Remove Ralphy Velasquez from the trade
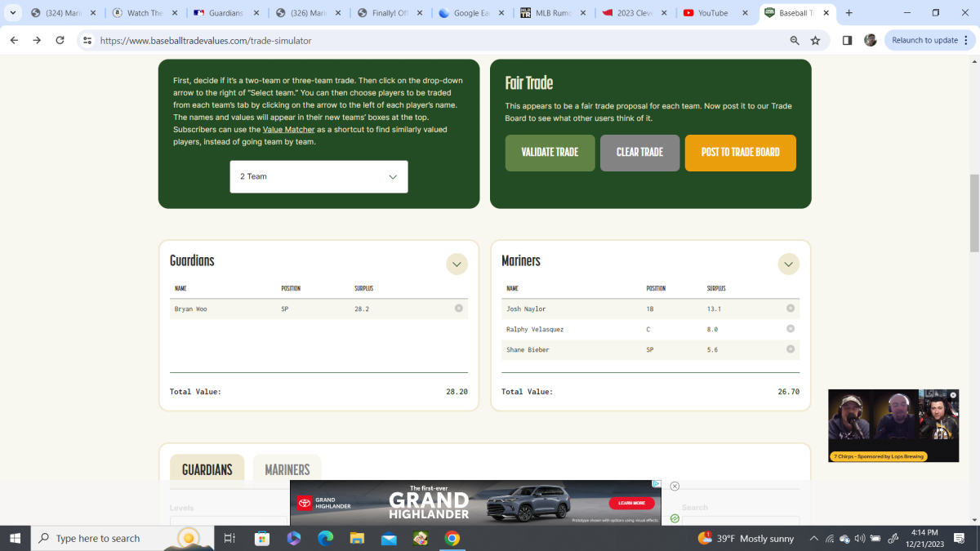This screenshot has height=551, width=980. click(x=790, y=329)
